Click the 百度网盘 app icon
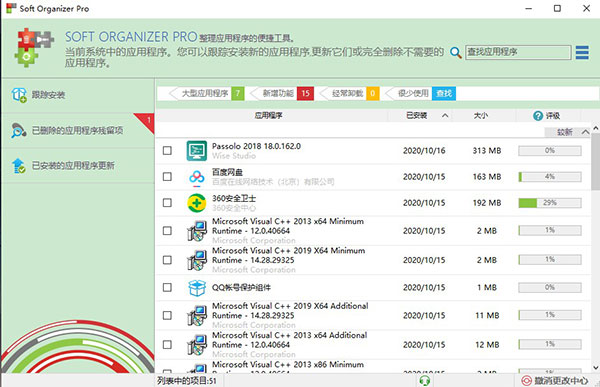 pyautogui.click(x=197, y=177)
